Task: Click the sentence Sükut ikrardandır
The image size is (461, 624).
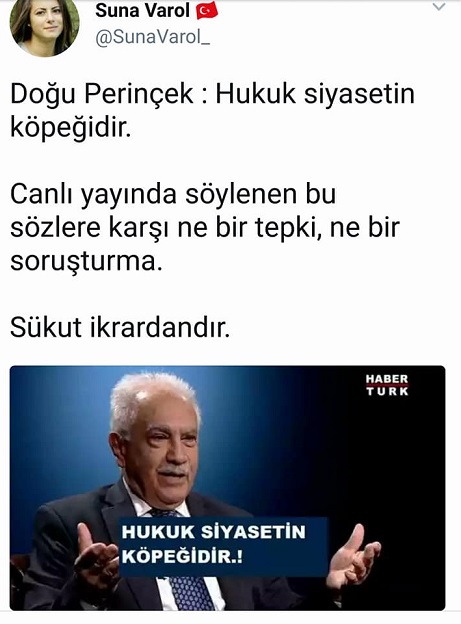Action: tap(120, 328)
